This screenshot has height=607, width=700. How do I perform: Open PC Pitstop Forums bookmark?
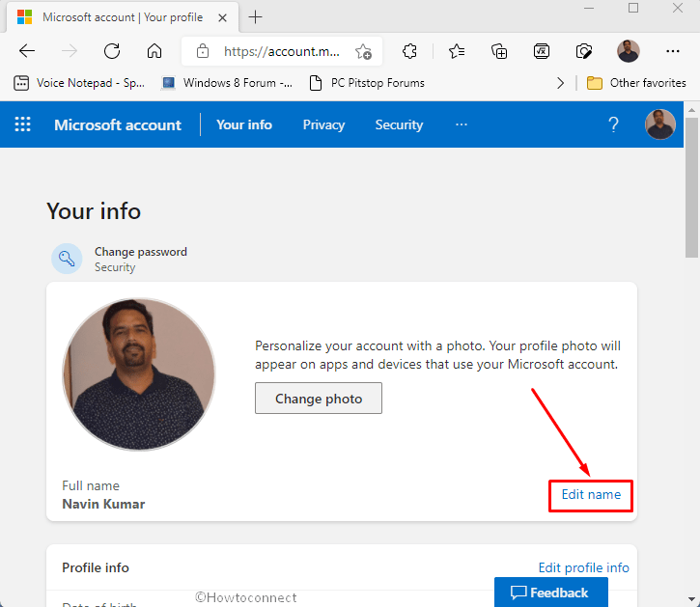367,83
